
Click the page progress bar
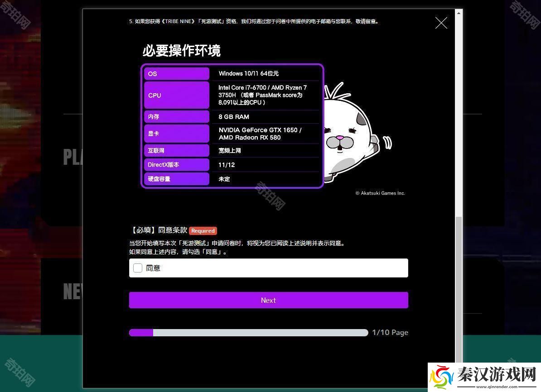(x=248, y=332)
